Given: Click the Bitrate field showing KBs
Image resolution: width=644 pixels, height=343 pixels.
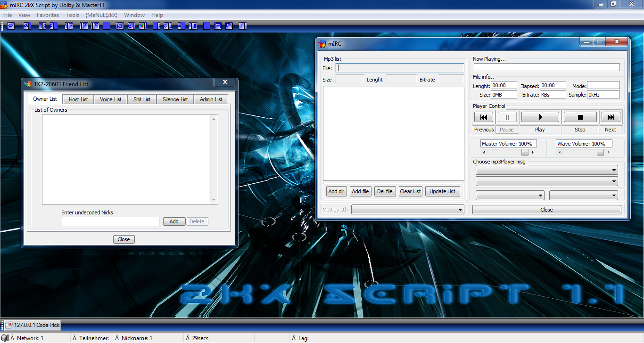Looking at the screenshot, I should [x=553, y=95].
